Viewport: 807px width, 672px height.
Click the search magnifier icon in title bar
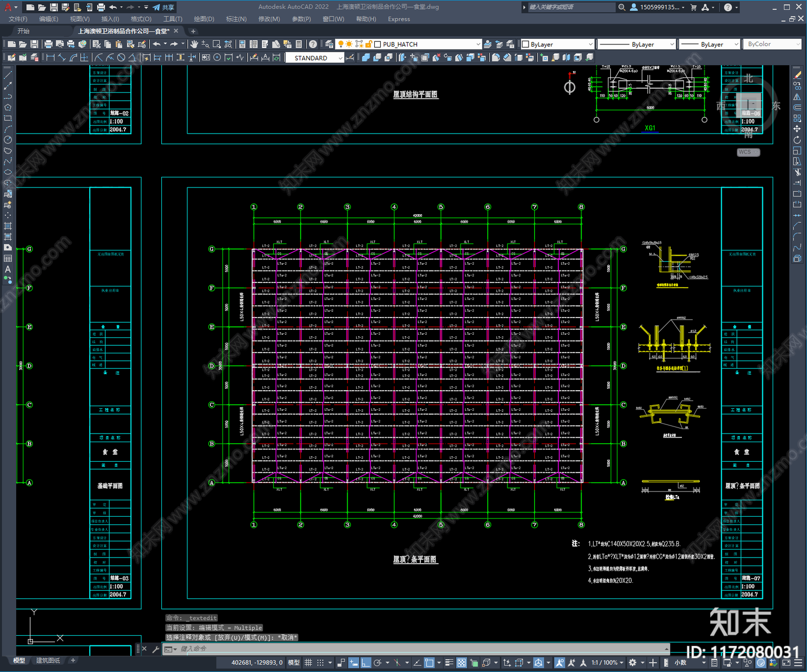click(x=622, y=7)
